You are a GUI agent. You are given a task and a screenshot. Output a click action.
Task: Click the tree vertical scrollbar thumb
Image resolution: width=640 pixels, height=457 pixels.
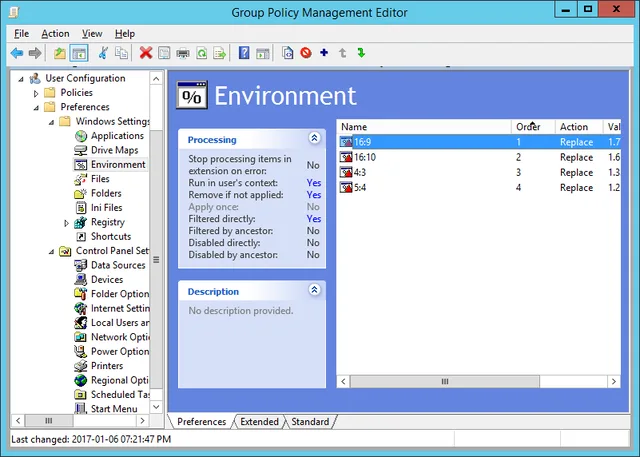pyautogui.click(x=156, y=260)
